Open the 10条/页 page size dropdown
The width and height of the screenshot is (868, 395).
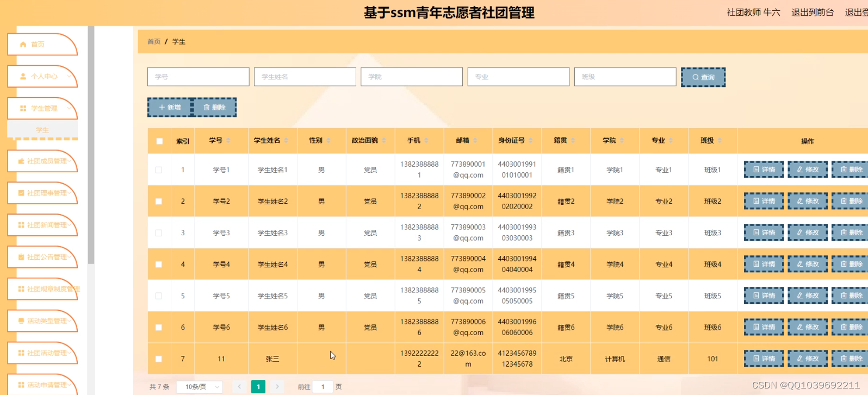click(200, 387)
